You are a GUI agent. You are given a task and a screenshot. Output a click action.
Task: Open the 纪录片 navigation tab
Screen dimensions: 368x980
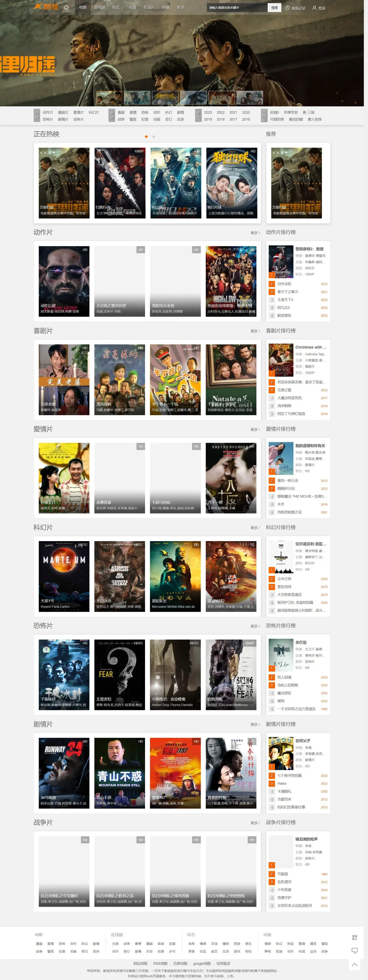pyautogui.click(x=149, y=8)
